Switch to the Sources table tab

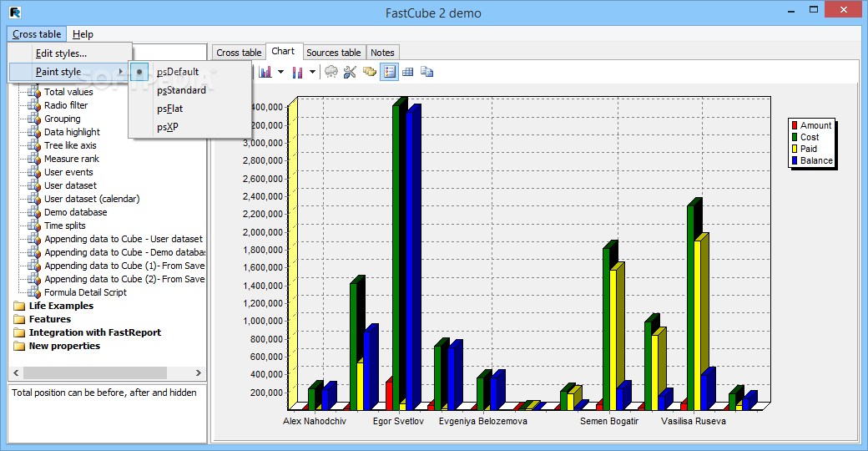[x=333, y=53]
